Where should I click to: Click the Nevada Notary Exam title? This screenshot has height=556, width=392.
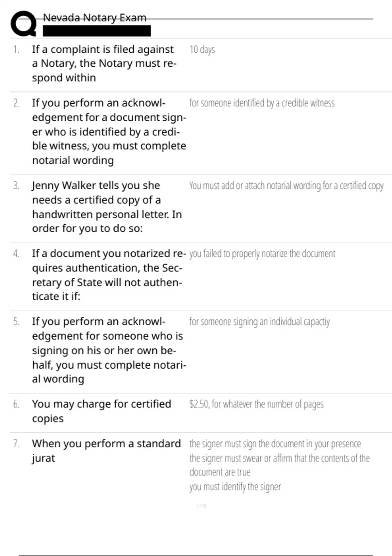[x=94, y=18]
